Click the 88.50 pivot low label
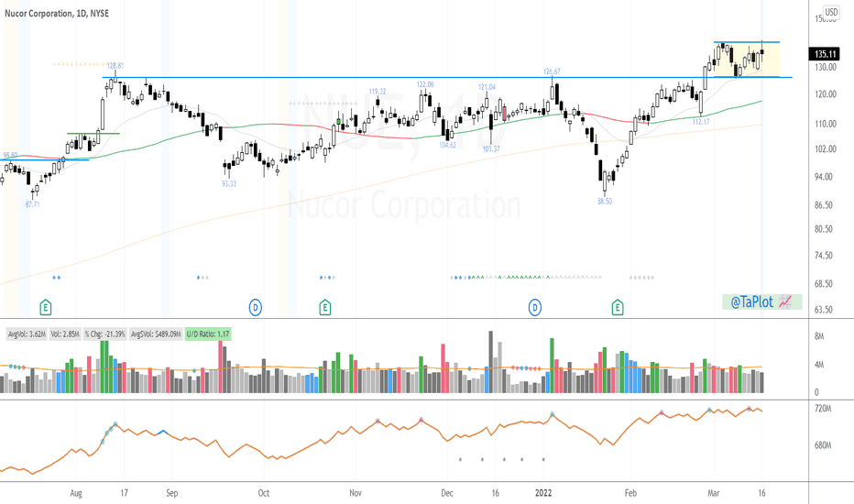 coord(605,201)
